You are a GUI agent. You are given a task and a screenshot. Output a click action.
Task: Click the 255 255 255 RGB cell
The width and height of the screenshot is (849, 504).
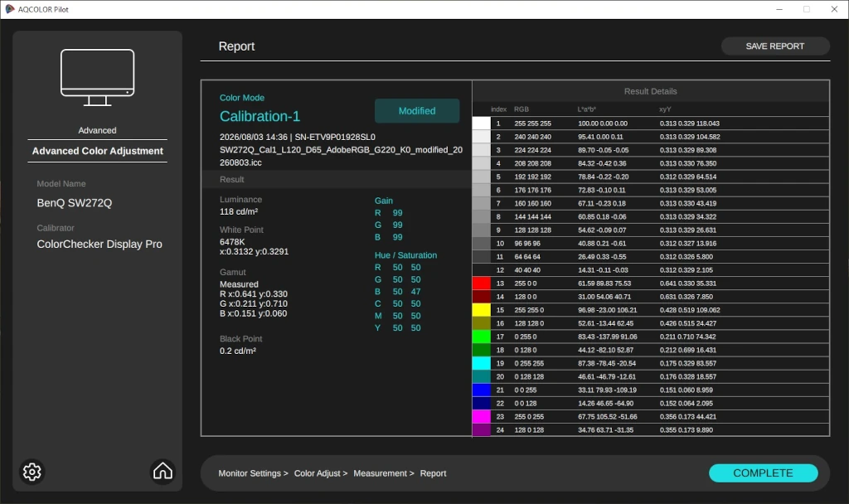pos(533,124)
